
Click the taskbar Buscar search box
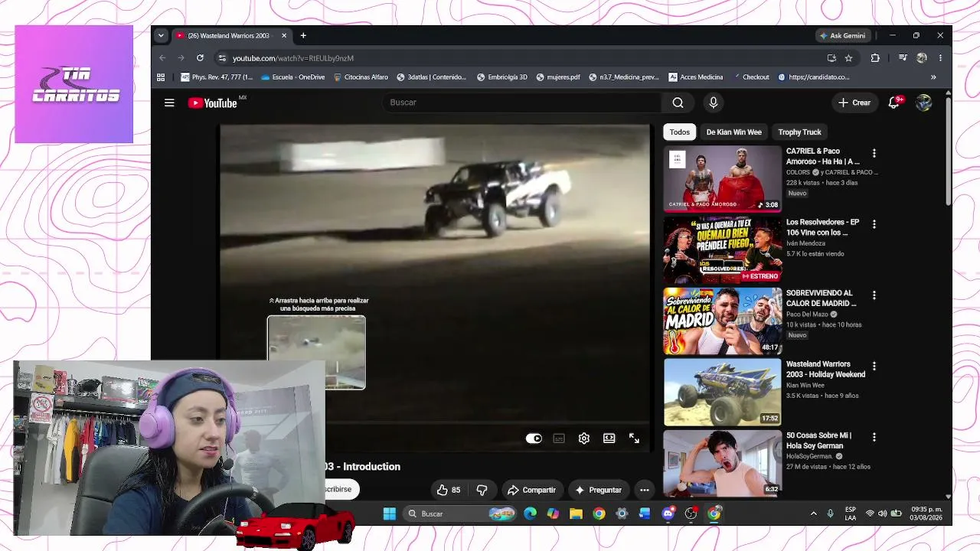pos(461,514)
